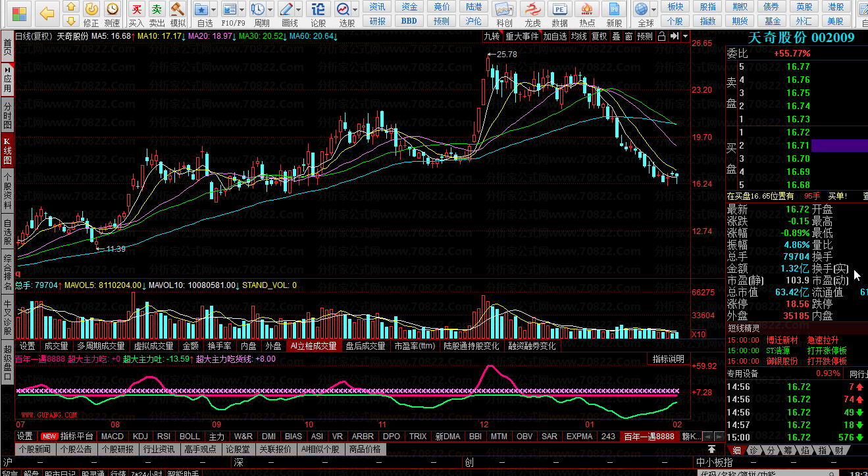
Task: Toggle 窗 window mode
Action: point(629,36)
